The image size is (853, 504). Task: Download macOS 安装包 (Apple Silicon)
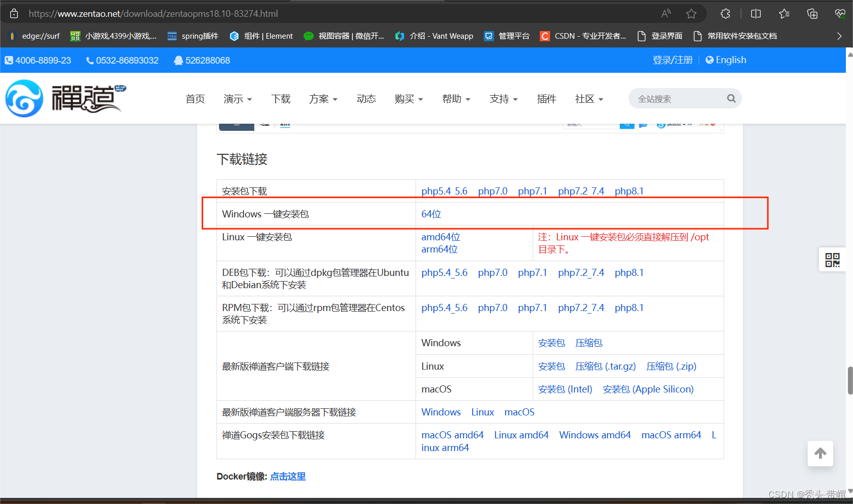(x=648, y=389)
